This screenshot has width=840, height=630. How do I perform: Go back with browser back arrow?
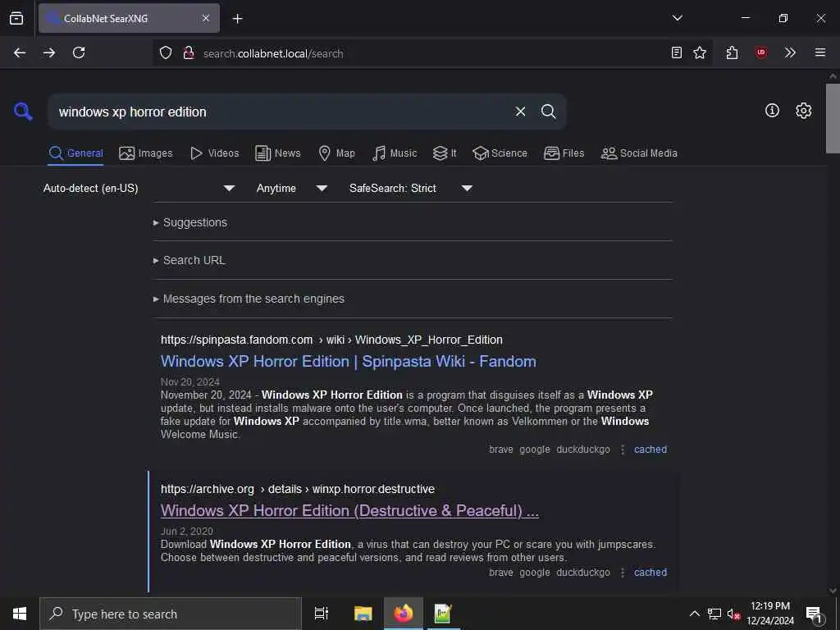(20, 52)
